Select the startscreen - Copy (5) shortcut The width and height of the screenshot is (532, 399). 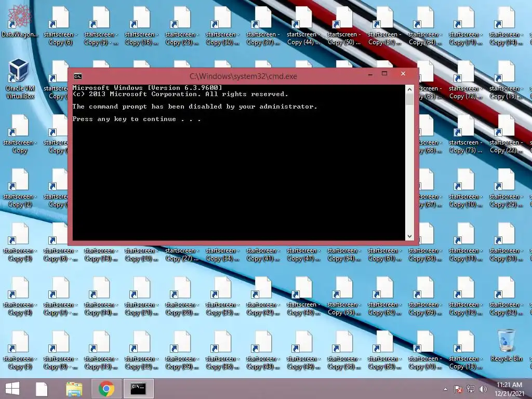point(20,350)
